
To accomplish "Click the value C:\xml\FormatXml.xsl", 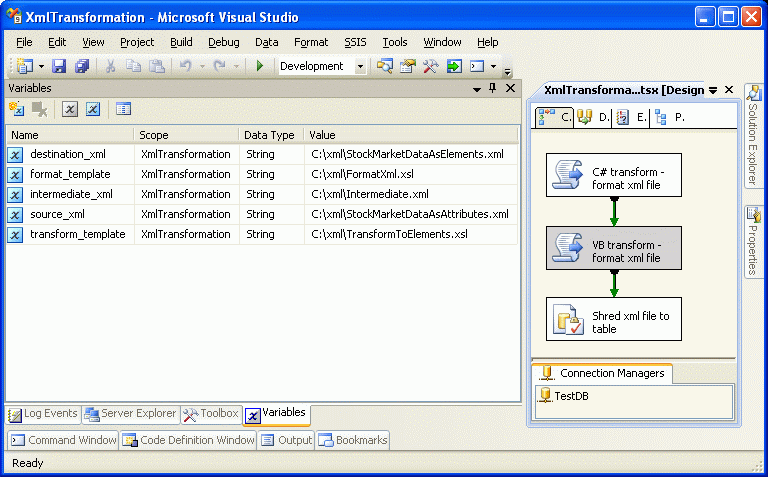I will pyautogui.click(x=362, y=174).
